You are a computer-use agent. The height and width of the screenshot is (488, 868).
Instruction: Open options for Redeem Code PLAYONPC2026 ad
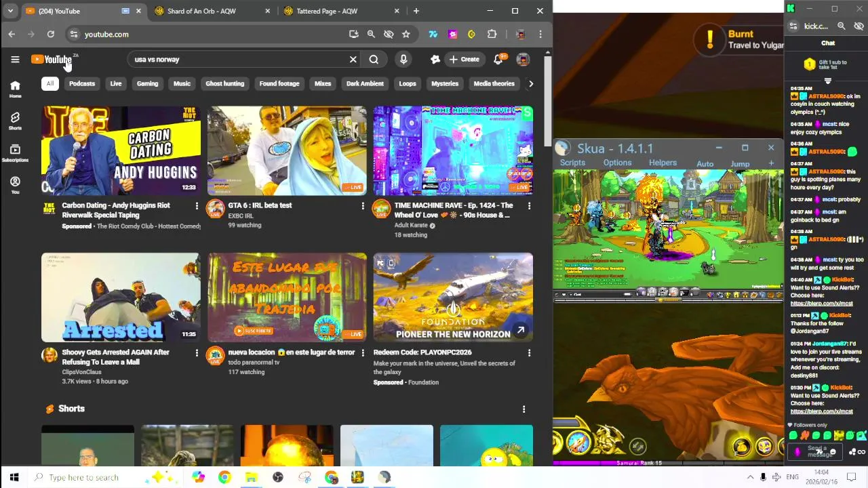pyautogui.click(x=529, y=352)
